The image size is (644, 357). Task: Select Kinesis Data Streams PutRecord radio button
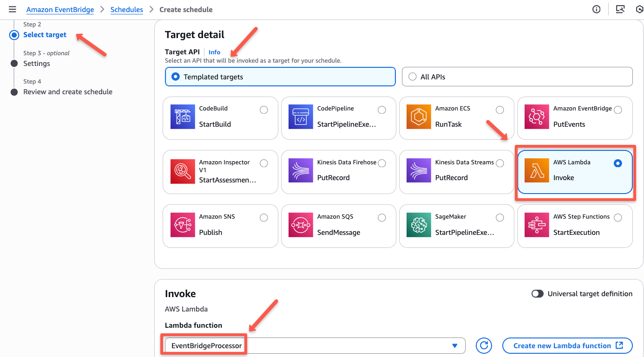coord(500,163)
